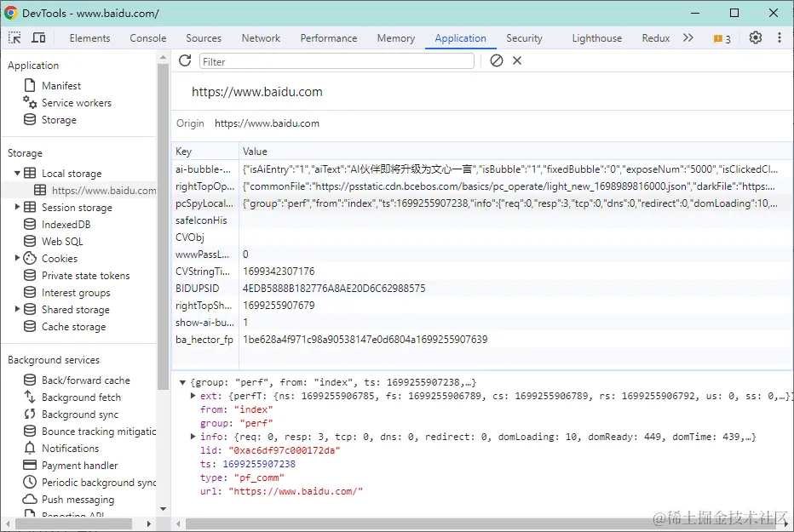This screenshot has height=532, width=794.
Task: Open Periodic background sync
Action: [98, 483]
